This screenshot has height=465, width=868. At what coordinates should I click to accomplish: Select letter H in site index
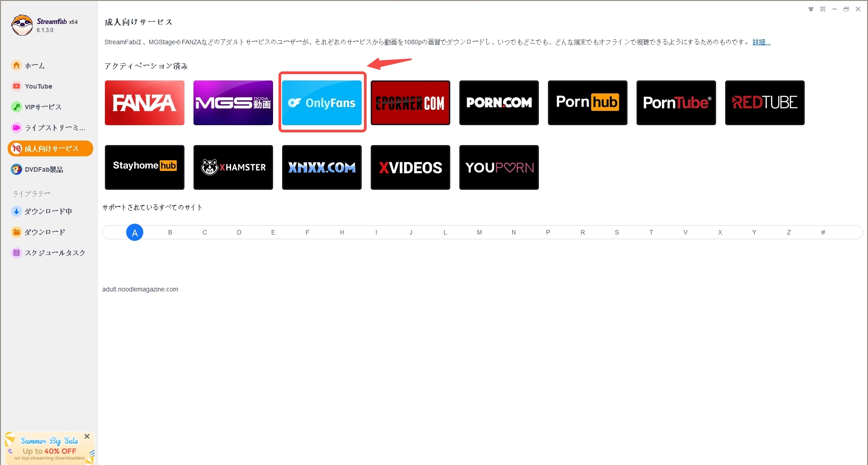pos(342,232)
